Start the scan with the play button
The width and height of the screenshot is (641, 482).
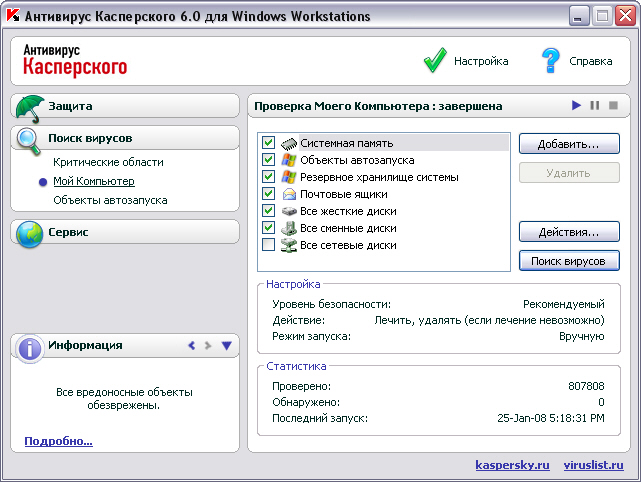576,105
